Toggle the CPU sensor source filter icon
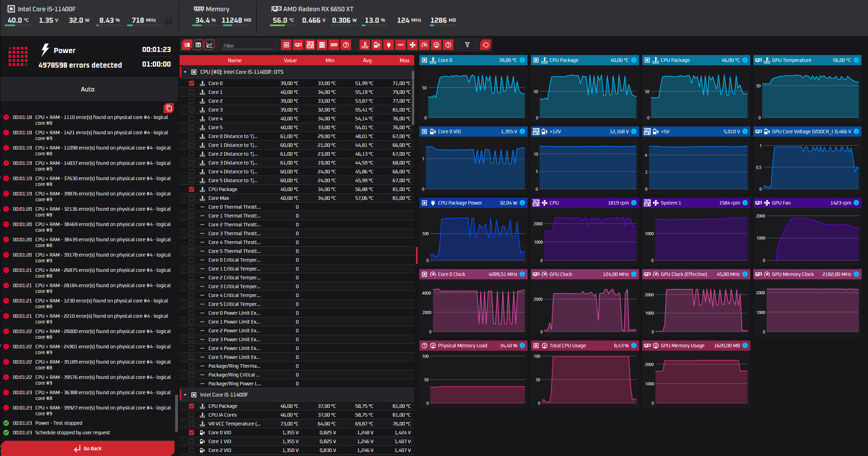Viewport: 868px width, 456px height. 286,45
